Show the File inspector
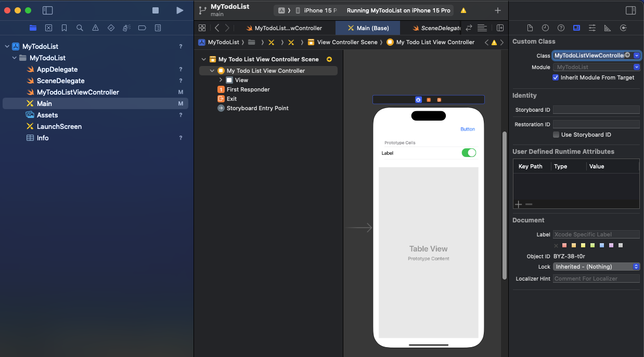 pyautogui.click(x=530, y=28)
